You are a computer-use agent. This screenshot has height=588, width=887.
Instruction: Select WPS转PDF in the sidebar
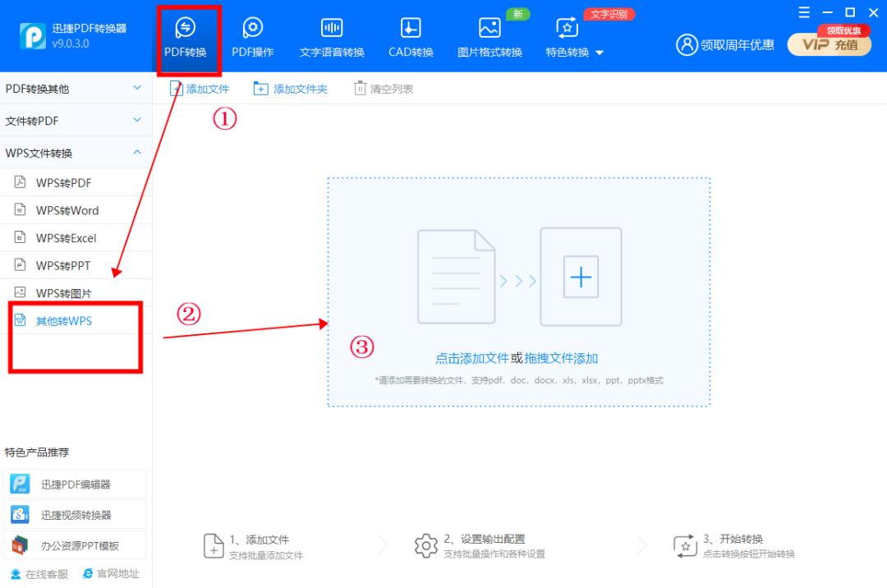point(76,182)
